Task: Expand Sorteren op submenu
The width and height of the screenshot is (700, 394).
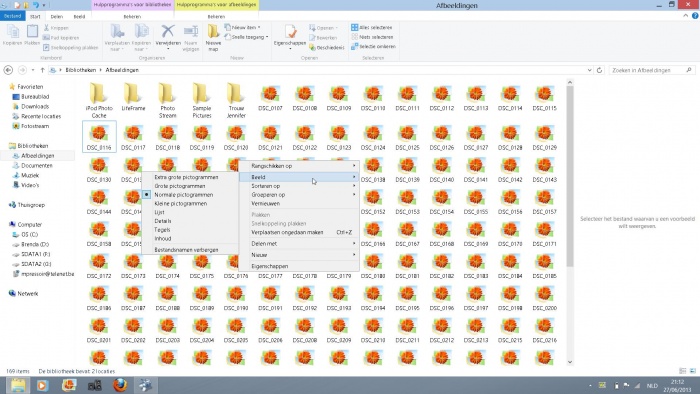Action: (x=299, y=186)
